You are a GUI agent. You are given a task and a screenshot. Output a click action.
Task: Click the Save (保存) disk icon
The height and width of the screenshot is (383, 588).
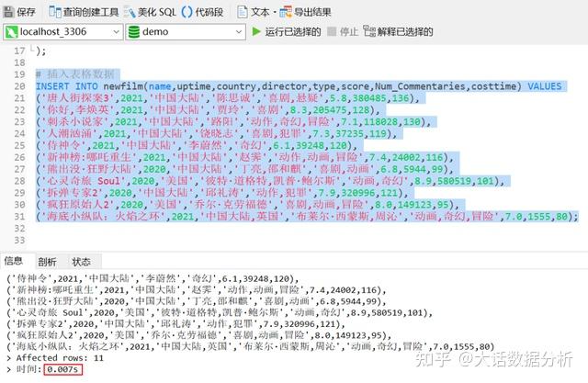click(8, 12)
